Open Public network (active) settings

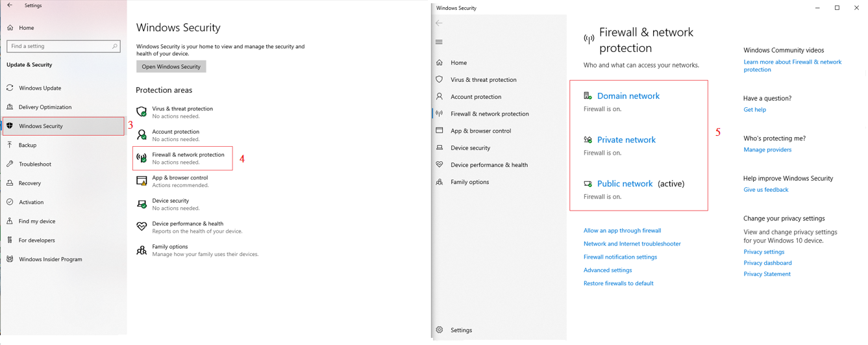[625, 184]
